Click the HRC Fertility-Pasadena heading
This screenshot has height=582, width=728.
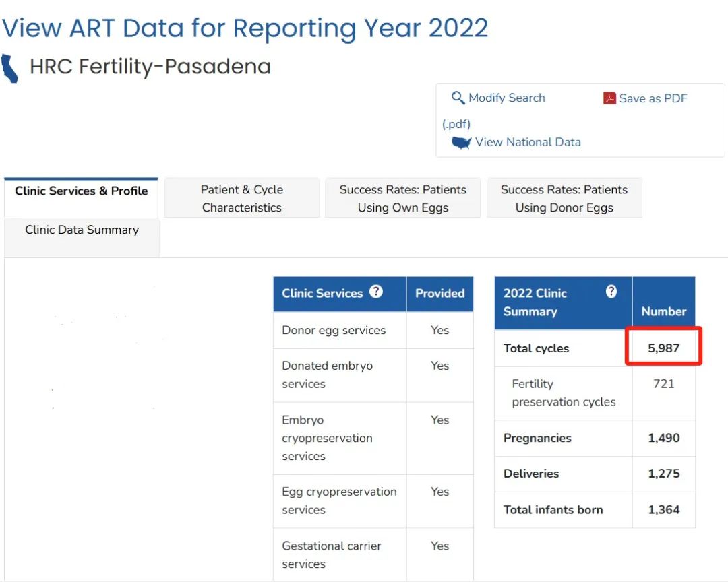(x=150, y=67)
